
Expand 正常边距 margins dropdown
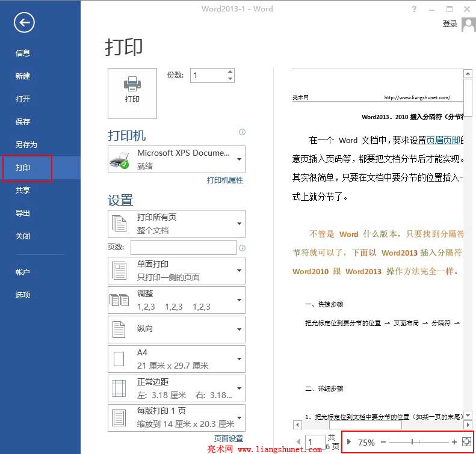[176, 388]
